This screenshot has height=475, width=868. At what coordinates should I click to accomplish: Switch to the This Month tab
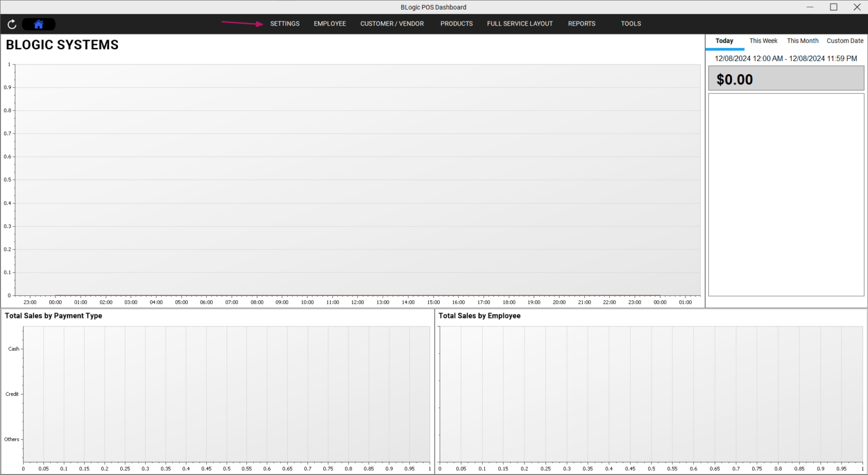coord(802,41)
